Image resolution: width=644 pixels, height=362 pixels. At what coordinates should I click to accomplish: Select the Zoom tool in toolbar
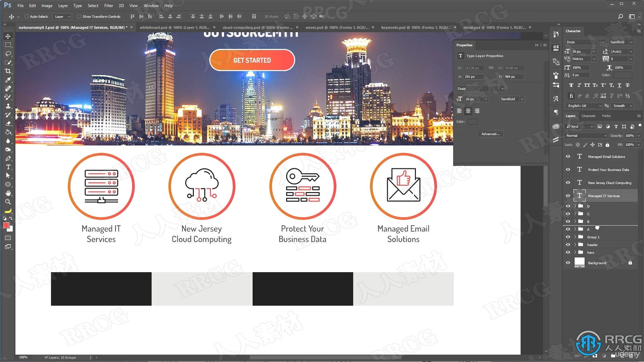[8, 202]
